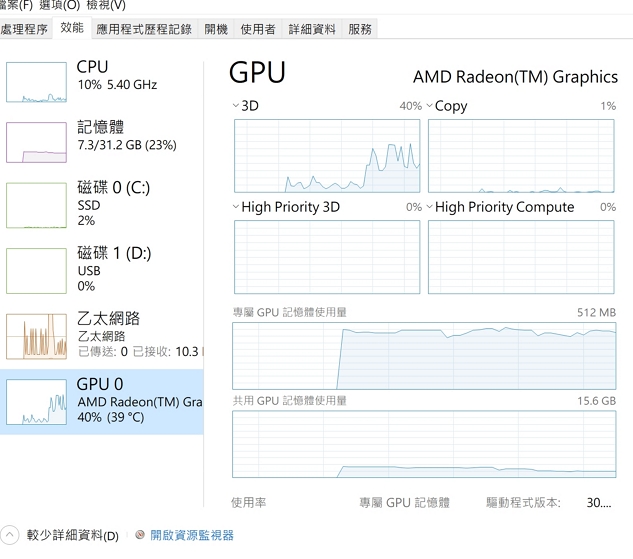Switch to the 開機 startup tab
The image size is (633, 559).
tap(216, 29)
